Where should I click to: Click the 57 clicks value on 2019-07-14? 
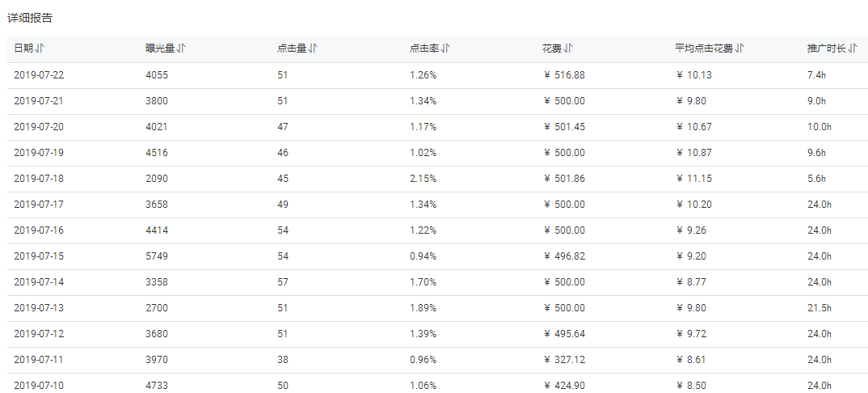283,282
